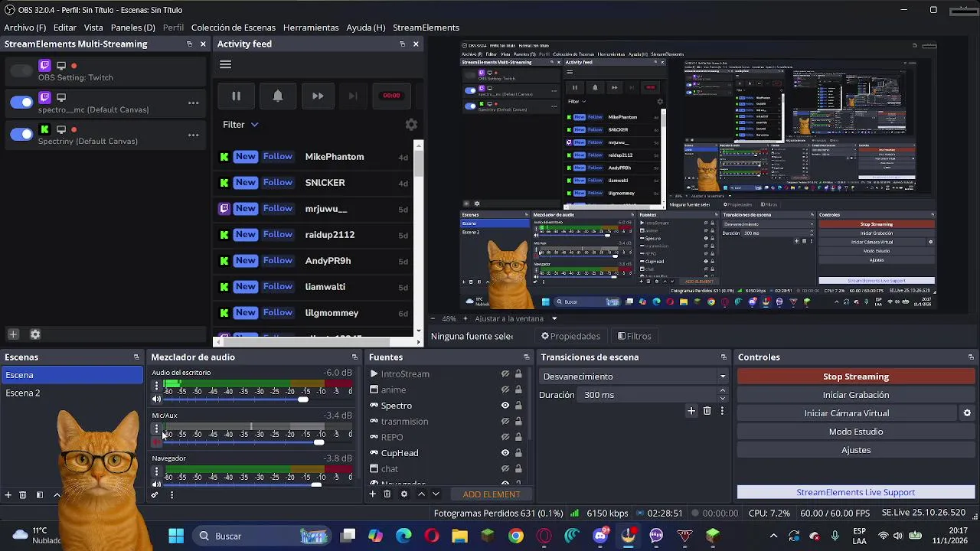Skip alert with fast-forward icon
This screenshot has width=980, height=551.
coord(318,96)
